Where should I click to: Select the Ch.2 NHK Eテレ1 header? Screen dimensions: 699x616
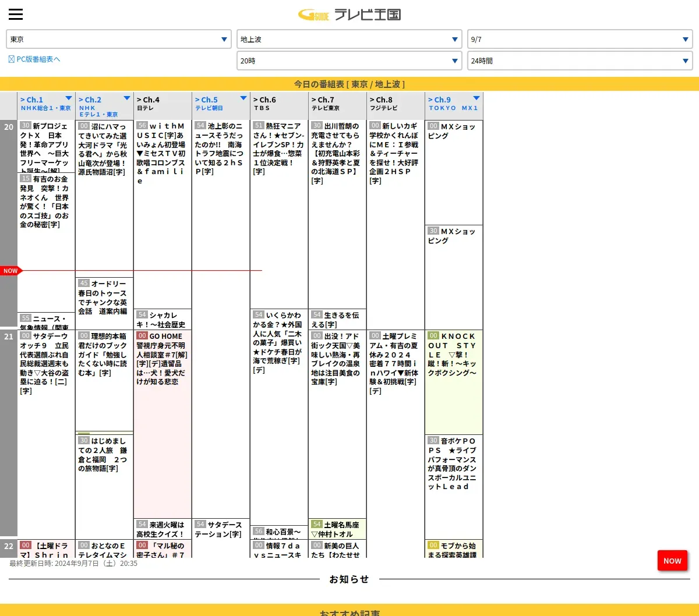[x=104, y=105]
